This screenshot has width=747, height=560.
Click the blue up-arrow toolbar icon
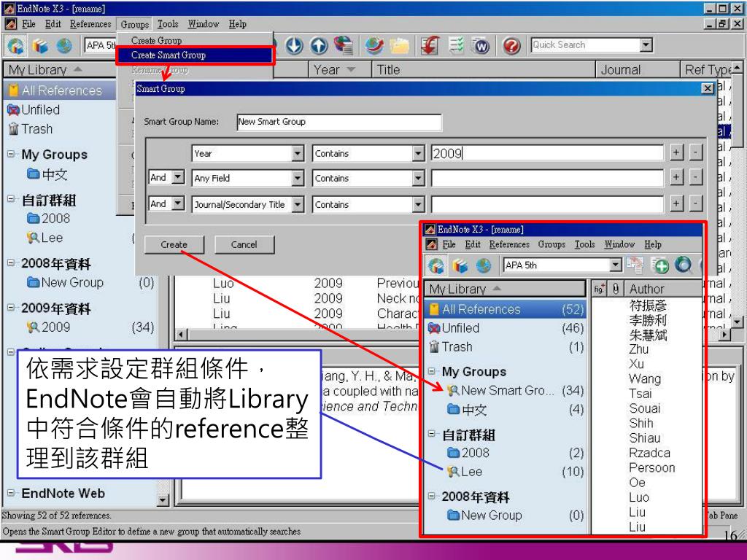pos(319,46)
